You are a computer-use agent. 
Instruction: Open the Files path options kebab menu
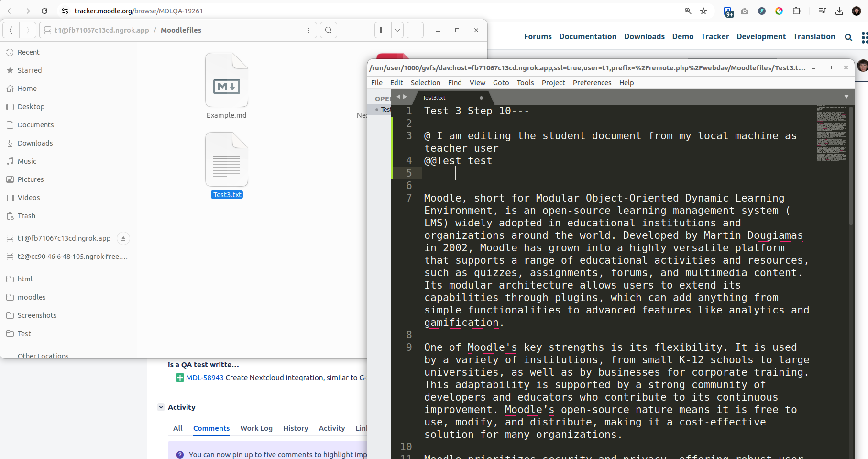click(308, 30)
